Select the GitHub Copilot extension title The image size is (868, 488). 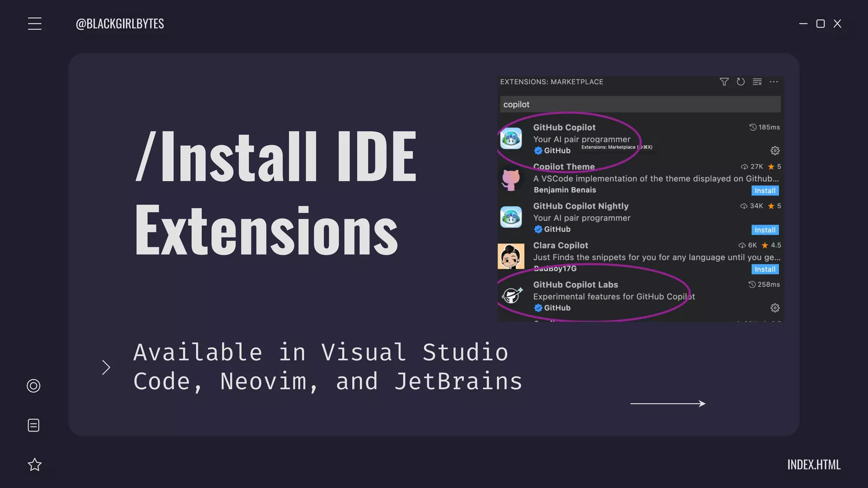pyautogui.click(x=564, y=128)
